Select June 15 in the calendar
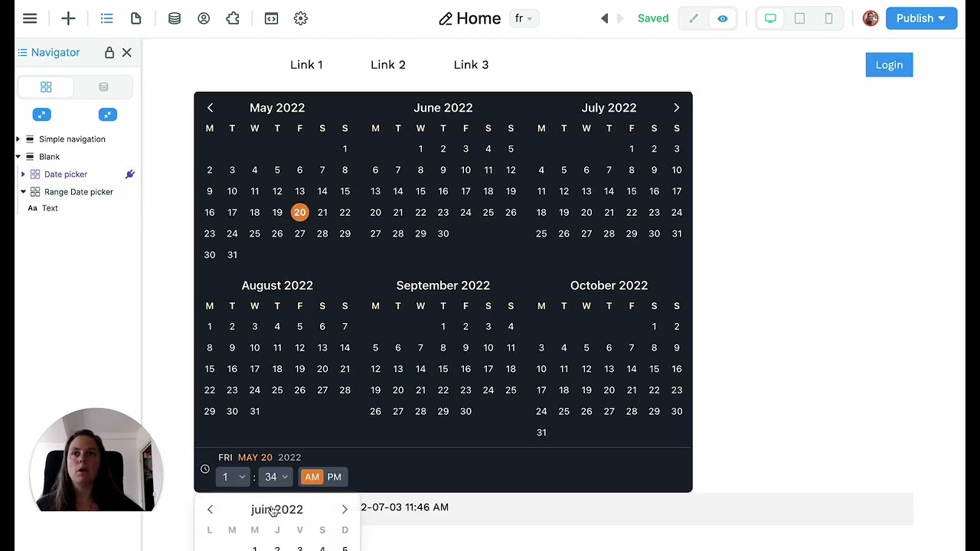The image size is (980, 551). coord(420,191)
